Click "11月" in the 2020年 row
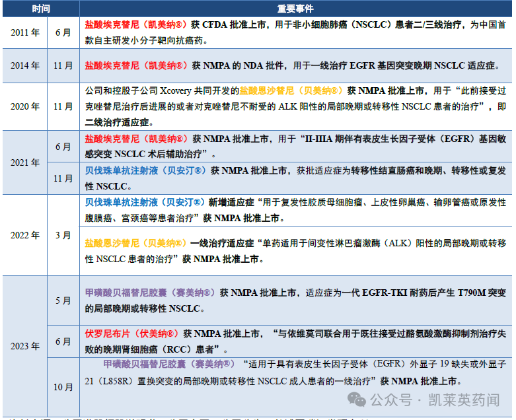 tap(63, 106)
